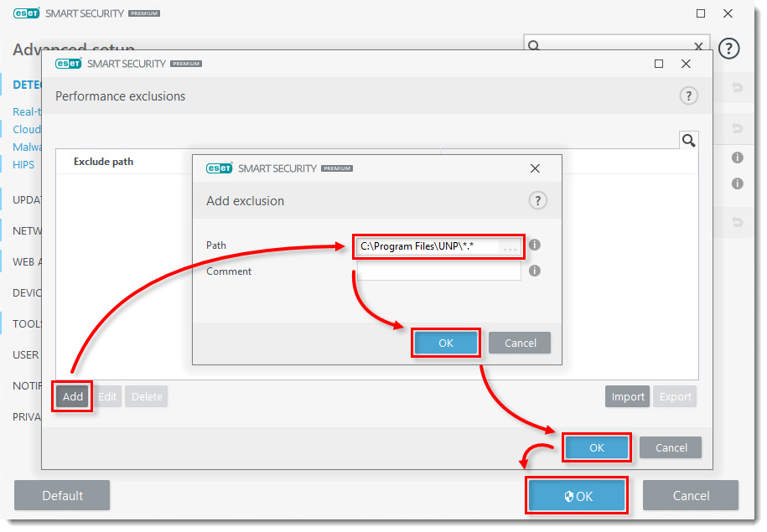Select the Update sidebar section
Viewport: 767px width, 532px height.
(27, 199)
